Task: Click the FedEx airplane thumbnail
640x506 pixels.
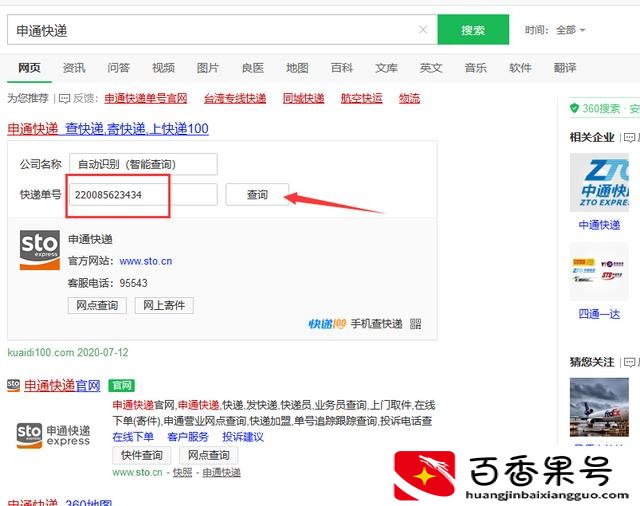Action: pyautogui.click(x=599, y=407)
